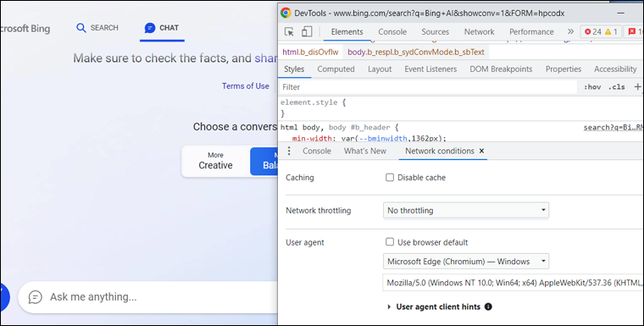
Task: Click the Microsoft Bing logo
Action: pos(25,28)
